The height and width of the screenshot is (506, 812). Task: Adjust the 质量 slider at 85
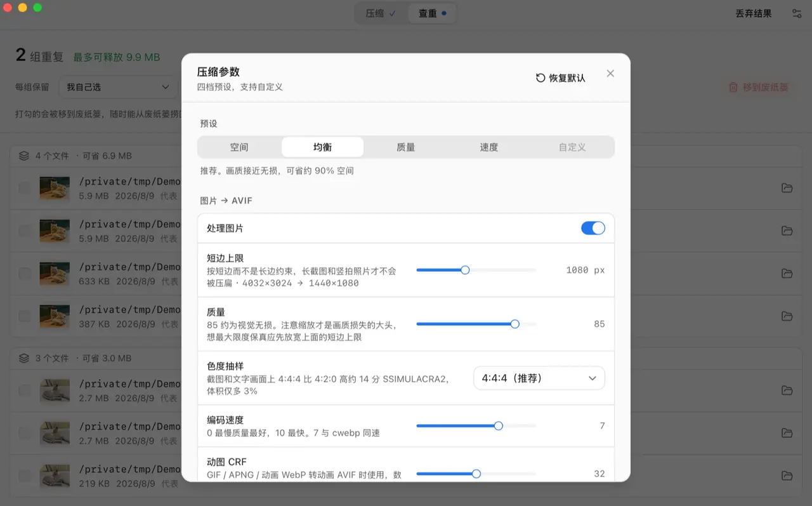pos(476,324)
